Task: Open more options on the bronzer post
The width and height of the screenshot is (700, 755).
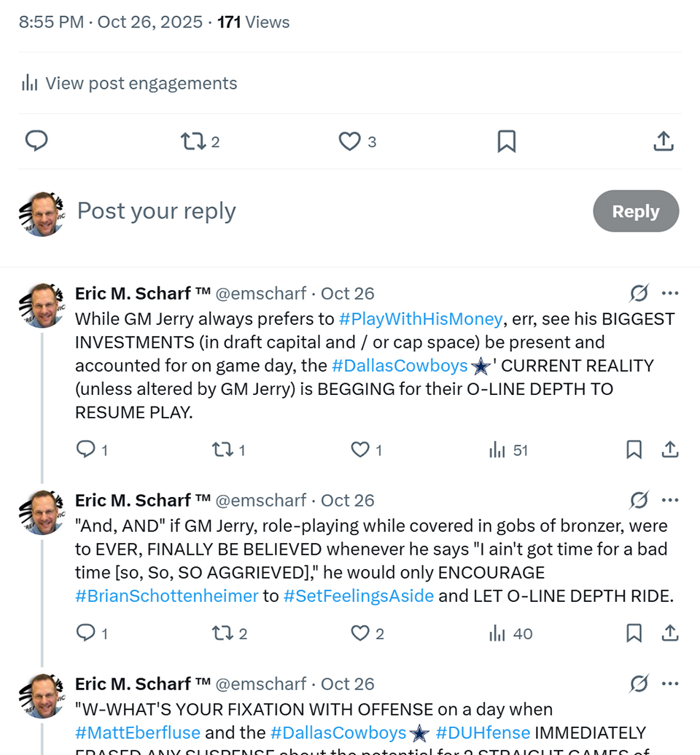Action: [670, 501]
